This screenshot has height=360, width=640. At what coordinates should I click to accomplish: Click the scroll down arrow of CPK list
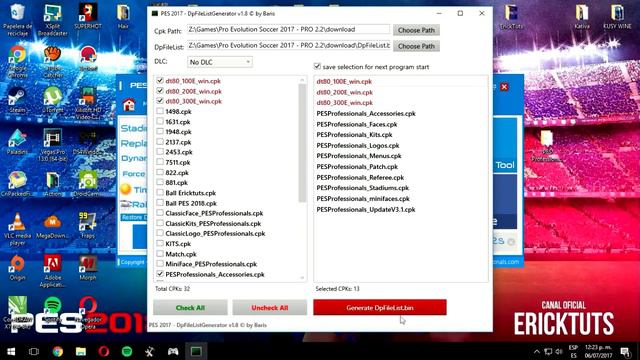(x=302, y=278)
